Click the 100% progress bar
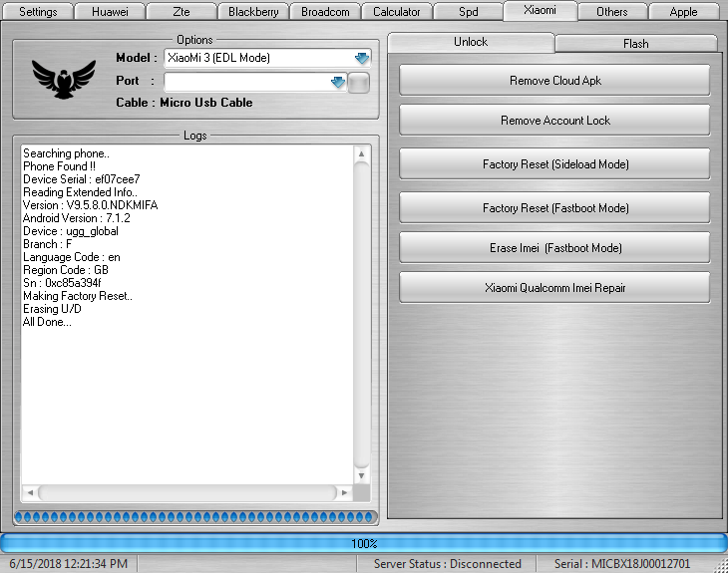The height and width of the screenshot is (573, 728). tap(364, 543)
